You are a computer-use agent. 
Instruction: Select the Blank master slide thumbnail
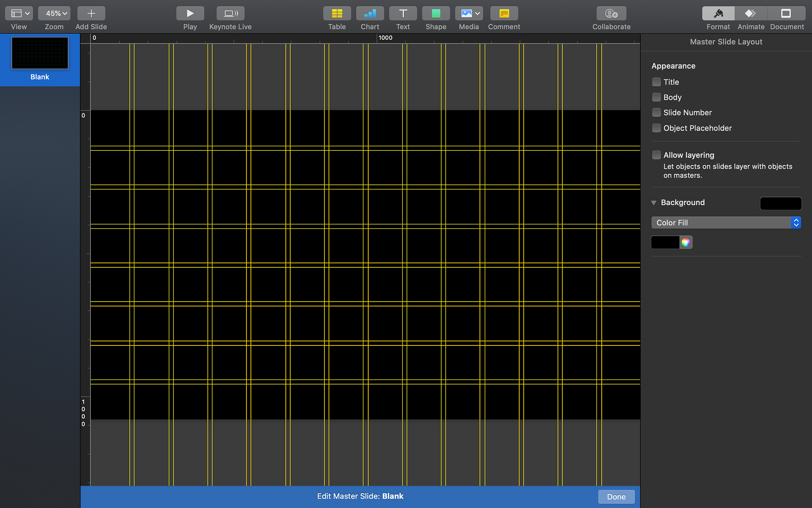point(40,53)
